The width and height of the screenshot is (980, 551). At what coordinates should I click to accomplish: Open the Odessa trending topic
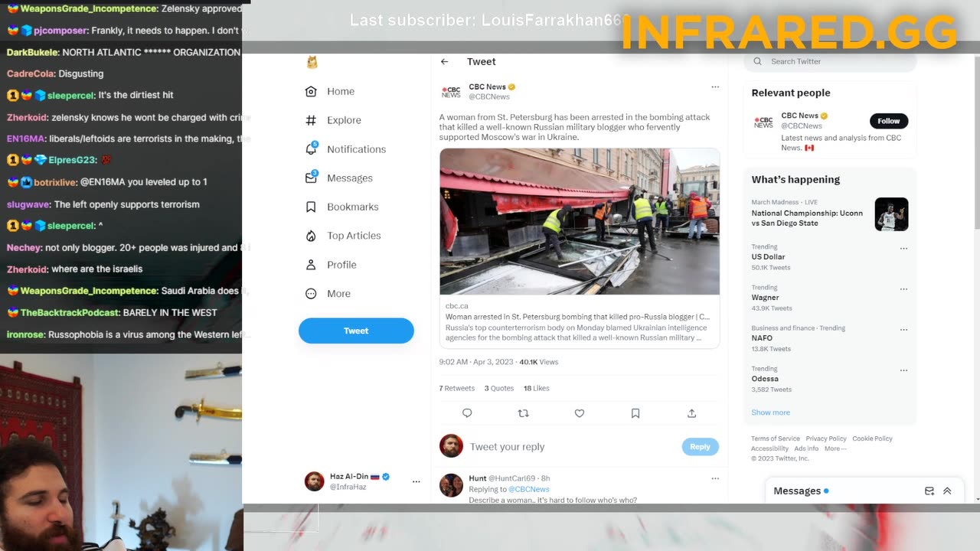tap(765, 379)
